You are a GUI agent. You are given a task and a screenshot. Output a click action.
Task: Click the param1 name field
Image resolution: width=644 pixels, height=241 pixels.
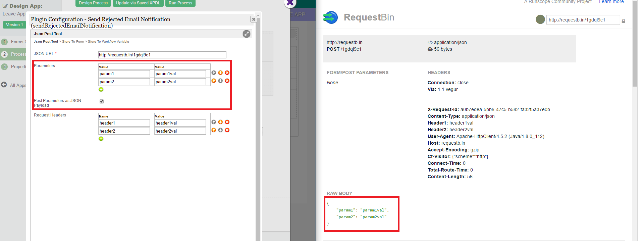tap(124, 74)
